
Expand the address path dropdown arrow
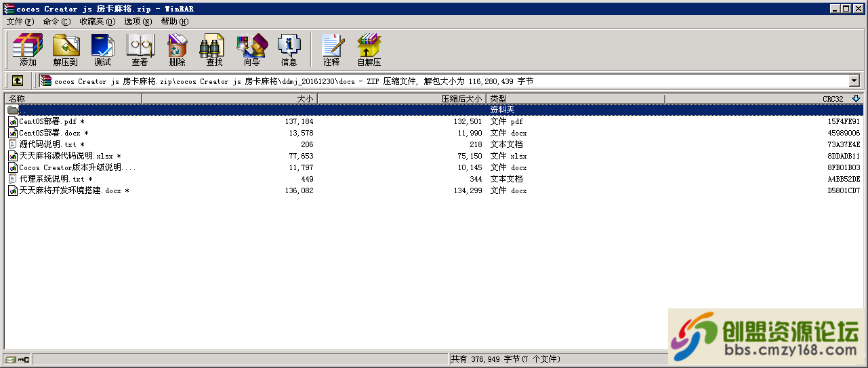[x=854, y=81]
